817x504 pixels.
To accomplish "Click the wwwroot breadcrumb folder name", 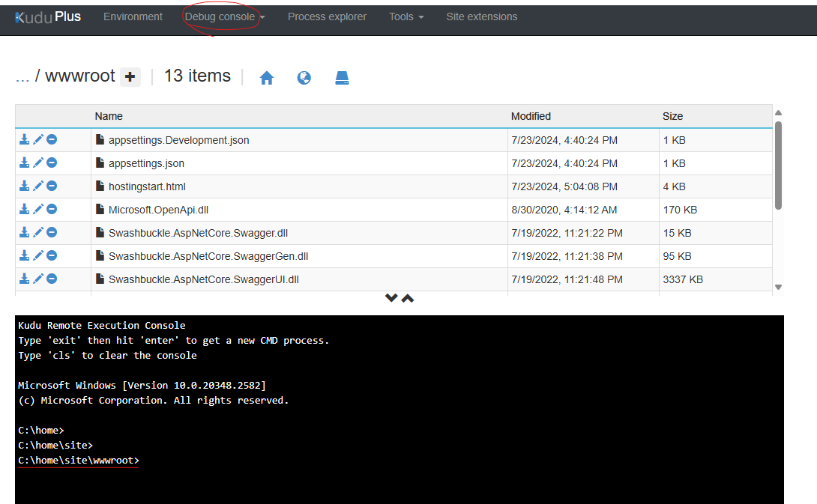I will click(79, 76).
